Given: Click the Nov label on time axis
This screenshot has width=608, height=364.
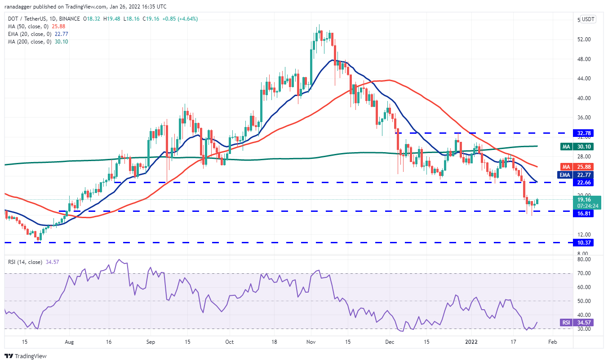Looking at the screenshot, I should [x=311, y=342].
